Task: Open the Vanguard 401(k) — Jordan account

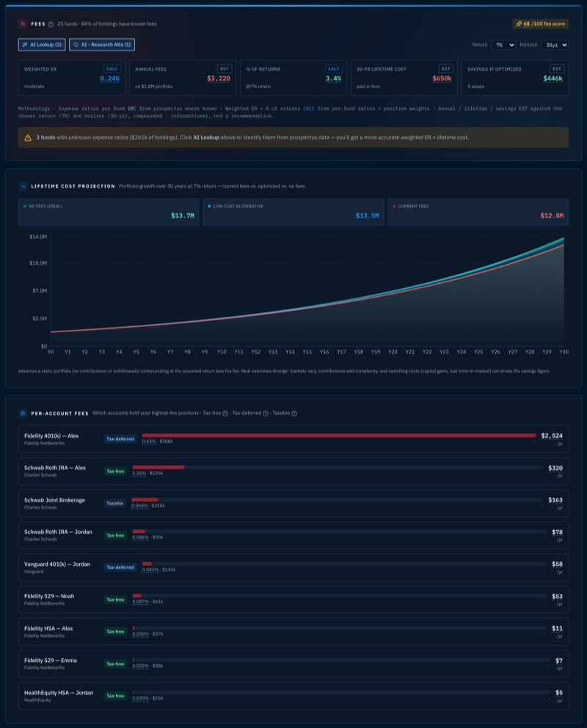Action: (x=293, y=567)
